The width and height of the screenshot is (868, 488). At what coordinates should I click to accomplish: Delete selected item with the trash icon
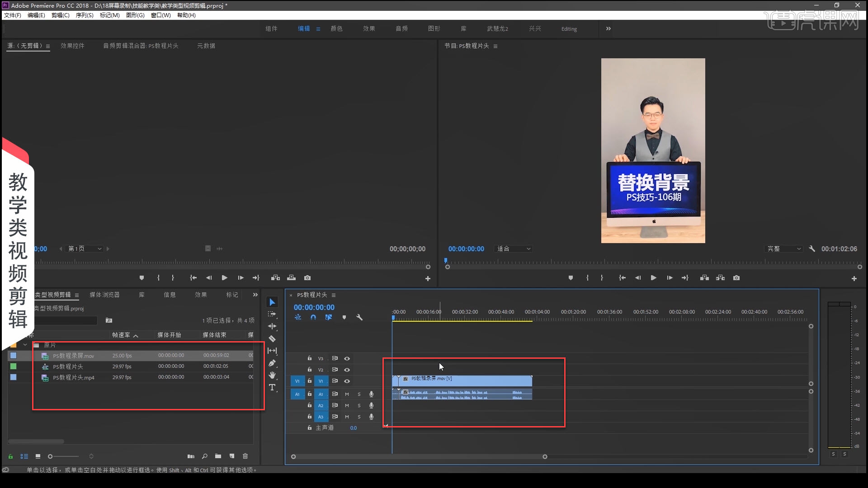[x=245, y=456]
